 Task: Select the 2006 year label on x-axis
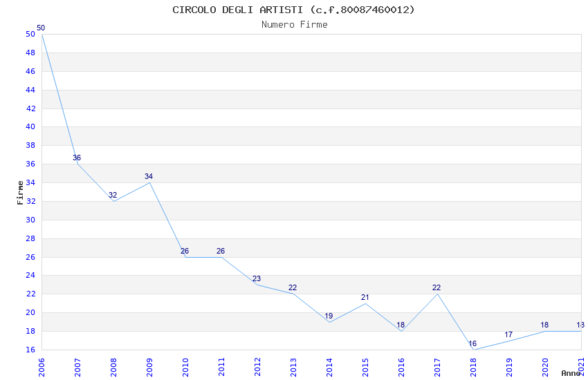click(x=42, y=368)
